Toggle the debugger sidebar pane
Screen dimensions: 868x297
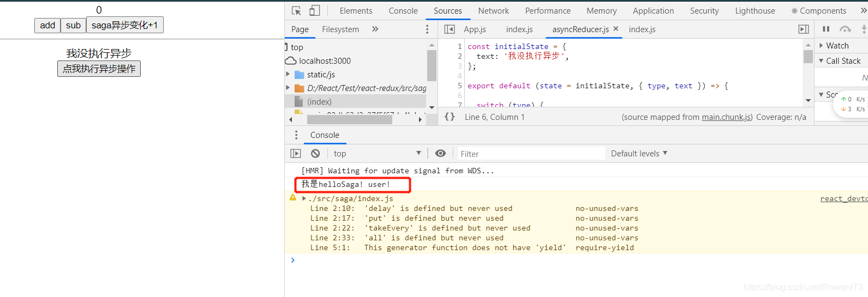(x=804, y=29)
